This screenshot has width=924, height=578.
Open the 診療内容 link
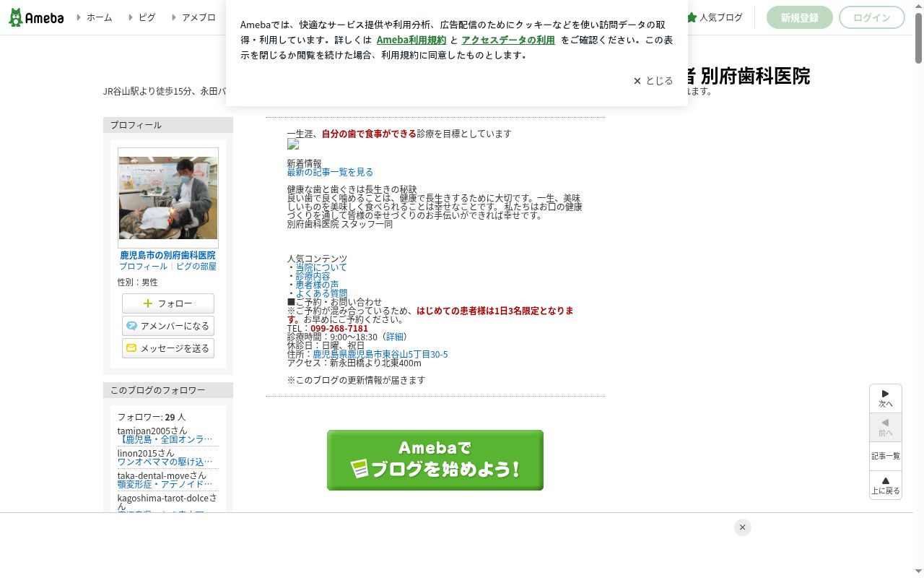[313, 276]
